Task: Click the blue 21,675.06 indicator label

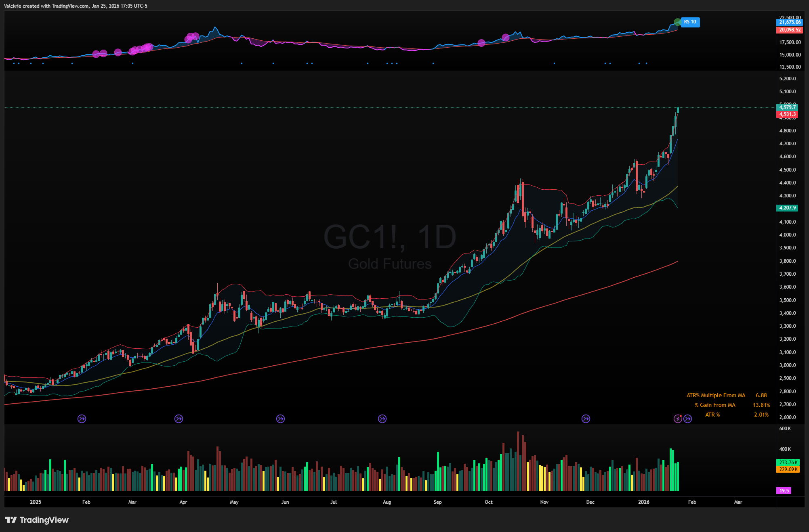Action: [790, 22]
